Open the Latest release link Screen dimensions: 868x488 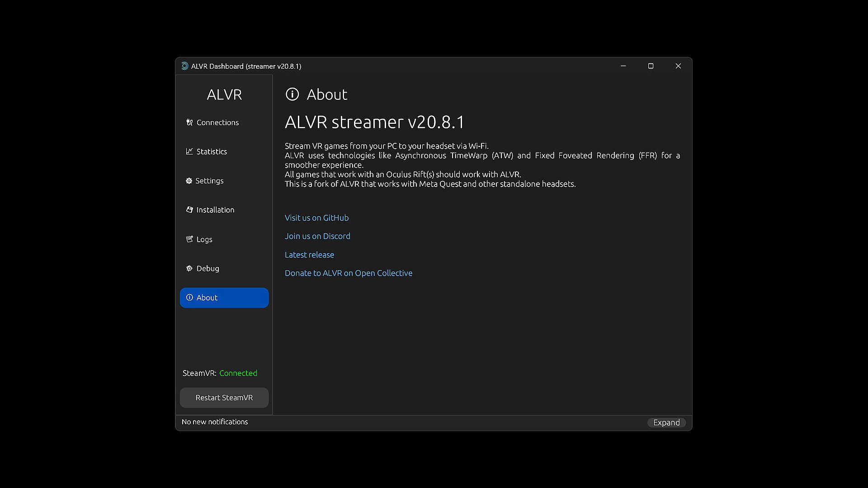click(309, 255)
